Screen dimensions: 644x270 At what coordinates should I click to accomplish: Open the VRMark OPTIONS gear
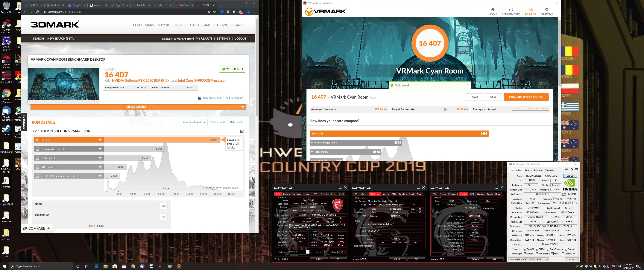pyautogui.click(x=546, y=11)
